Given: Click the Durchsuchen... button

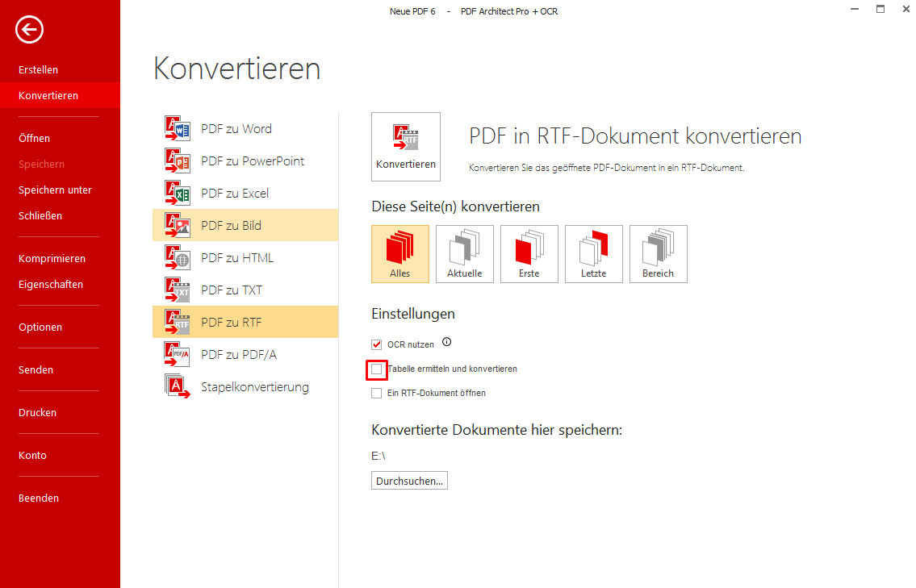Looking at the screenshot, I should coord(409,481).
